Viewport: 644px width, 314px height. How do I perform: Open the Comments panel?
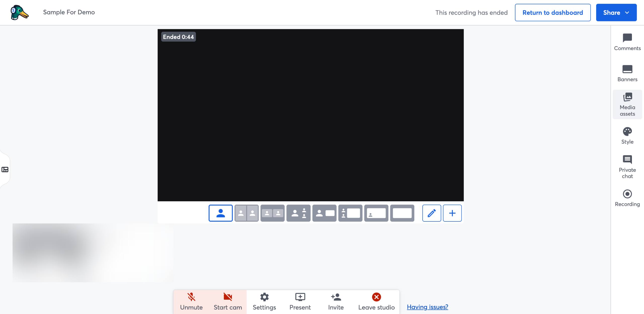click(627, 42)
